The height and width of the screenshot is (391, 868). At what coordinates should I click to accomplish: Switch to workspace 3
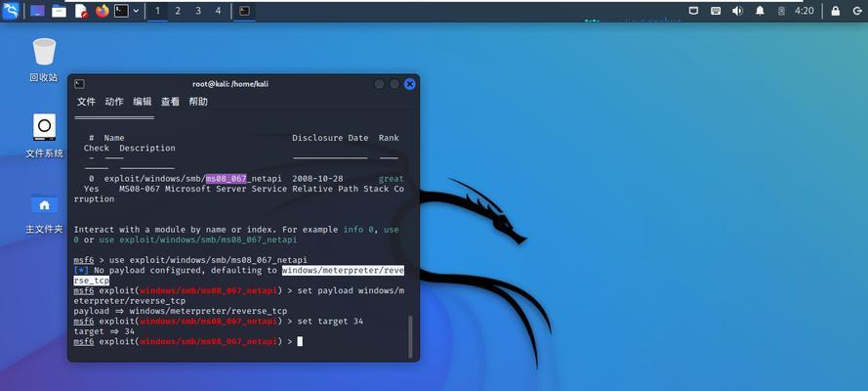(x=198, y=11)
